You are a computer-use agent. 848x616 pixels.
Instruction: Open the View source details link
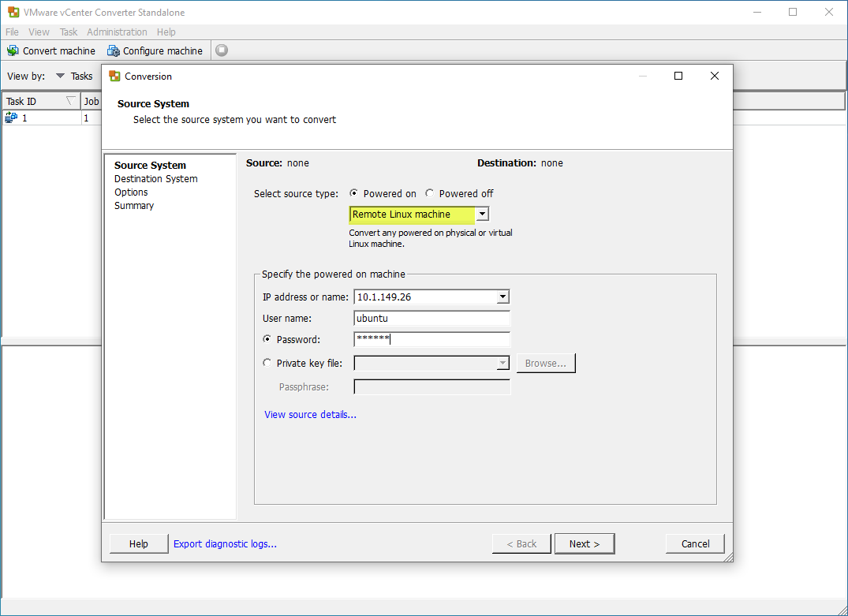(x=310, y=414)
